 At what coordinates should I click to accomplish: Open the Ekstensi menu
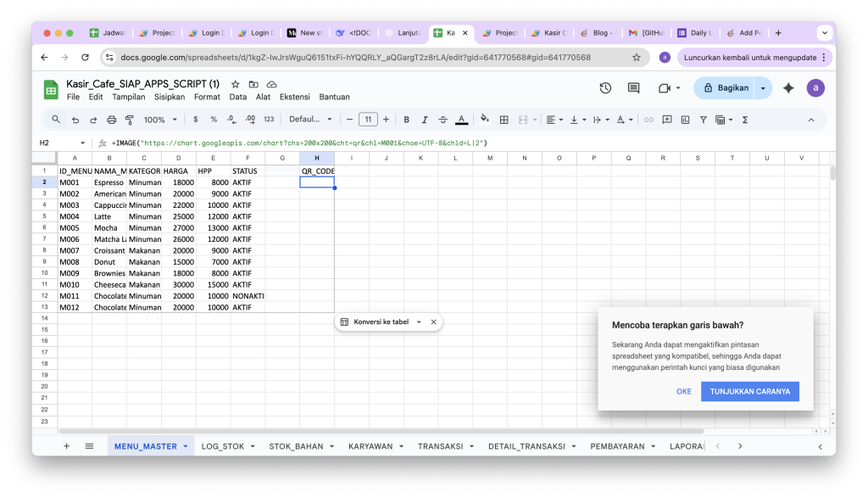pyautogui.click(x=294, y=97)
